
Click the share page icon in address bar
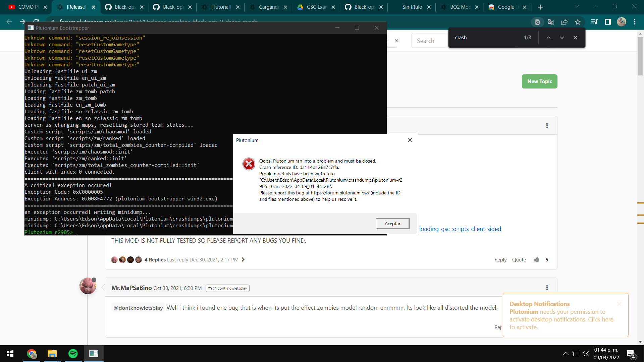pyautogui.click(x=564, y=22)
